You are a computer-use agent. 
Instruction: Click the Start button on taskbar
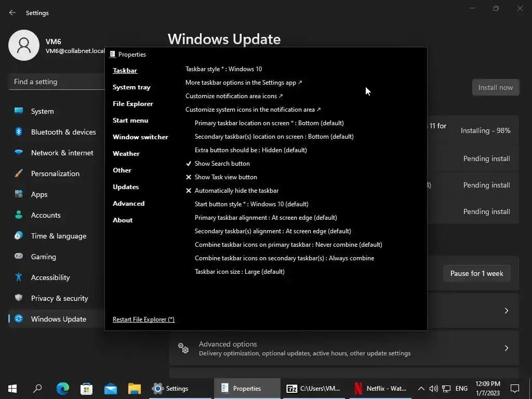[12, 389]
